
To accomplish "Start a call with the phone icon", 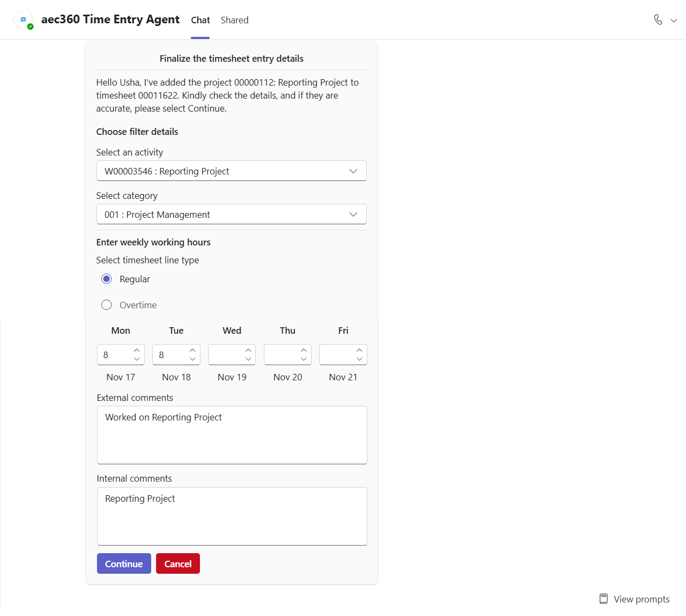I will coord(658,20).
